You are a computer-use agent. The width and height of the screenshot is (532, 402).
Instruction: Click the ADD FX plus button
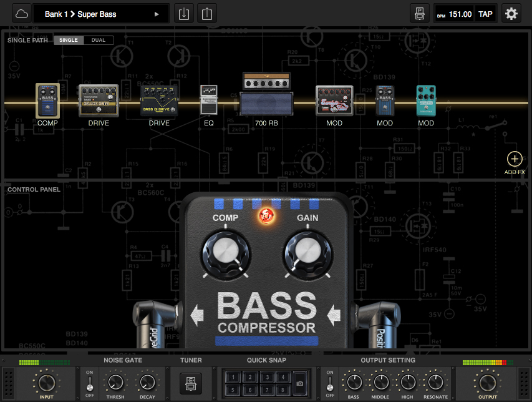point(514,159)
